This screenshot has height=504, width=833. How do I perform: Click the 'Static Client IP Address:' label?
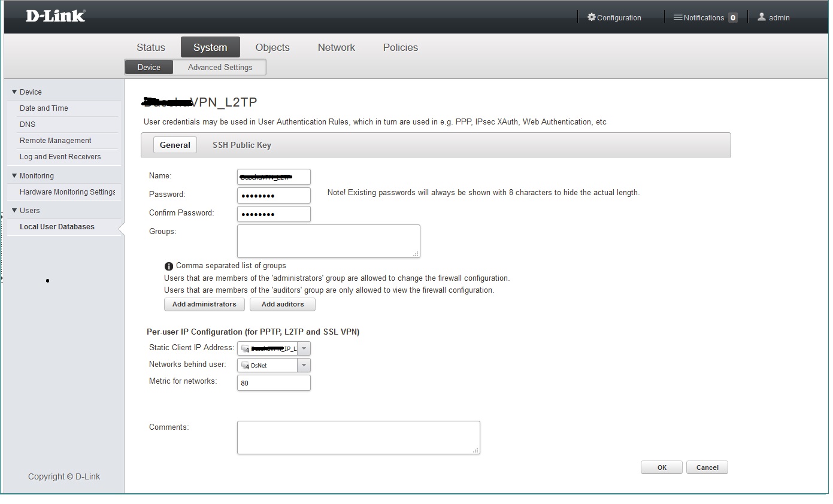coord(192,347)
